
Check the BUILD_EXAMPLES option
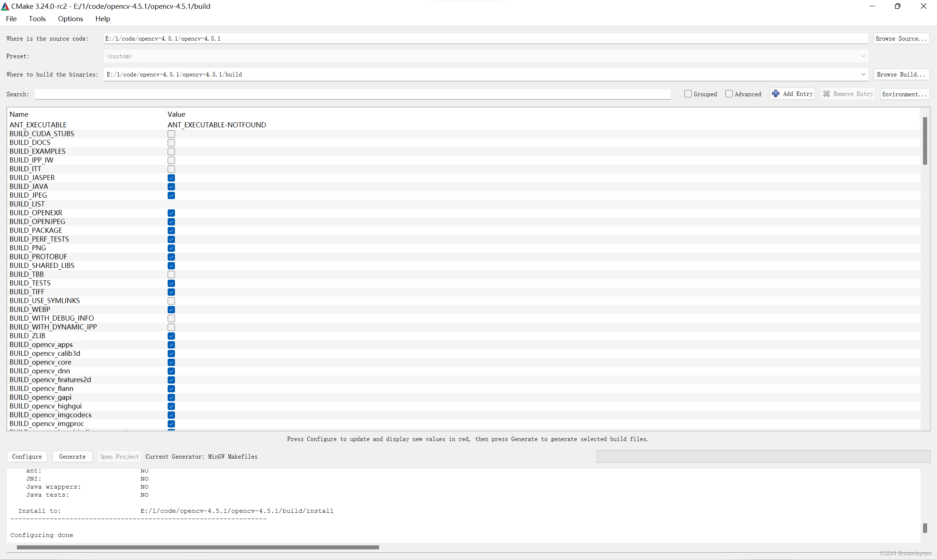pos(171,151)
